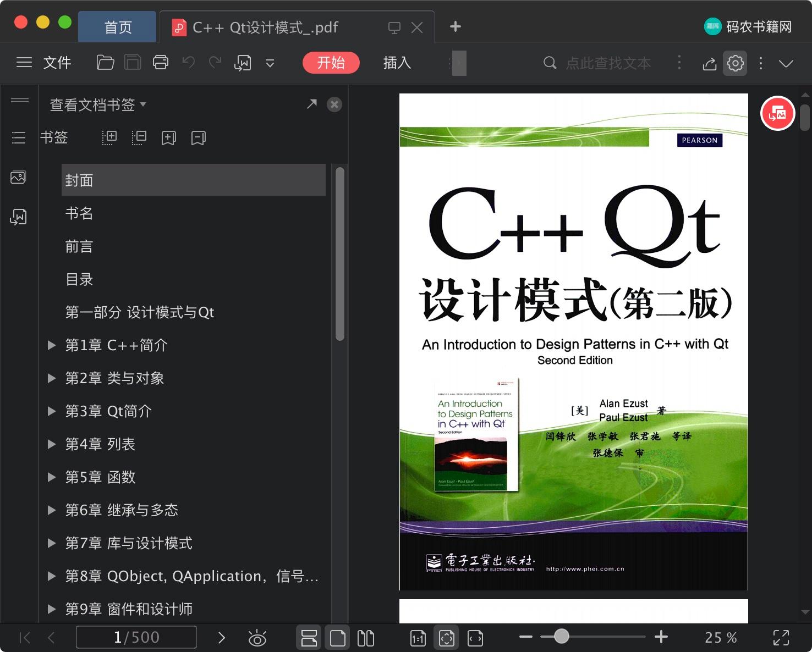Open a new tab with plus button

point(456,26)
